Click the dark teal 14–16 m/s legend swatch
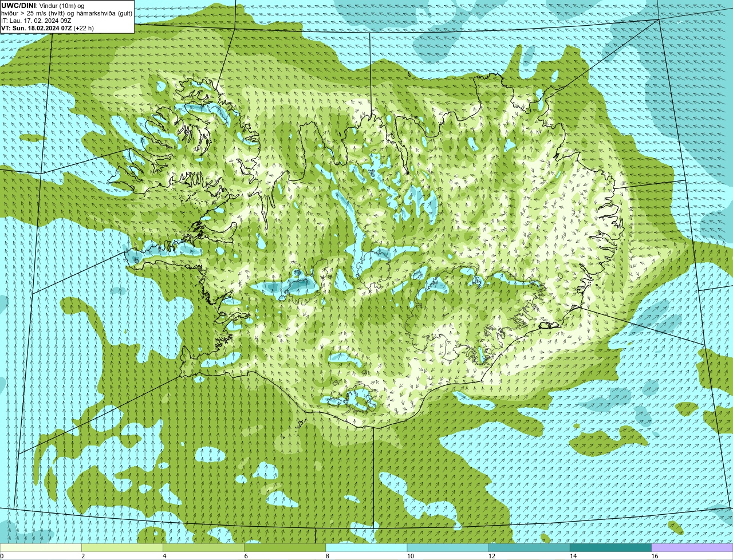The height and width of the screenshot is (560, 733). pos(611,547)
